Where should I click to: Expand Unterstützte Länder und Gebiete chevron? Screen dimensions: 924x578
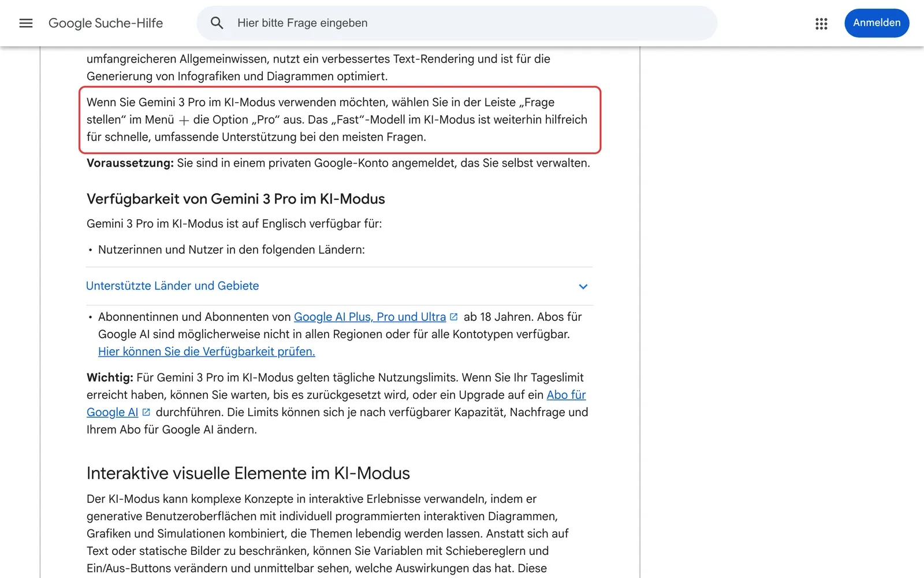pos(583,286)
